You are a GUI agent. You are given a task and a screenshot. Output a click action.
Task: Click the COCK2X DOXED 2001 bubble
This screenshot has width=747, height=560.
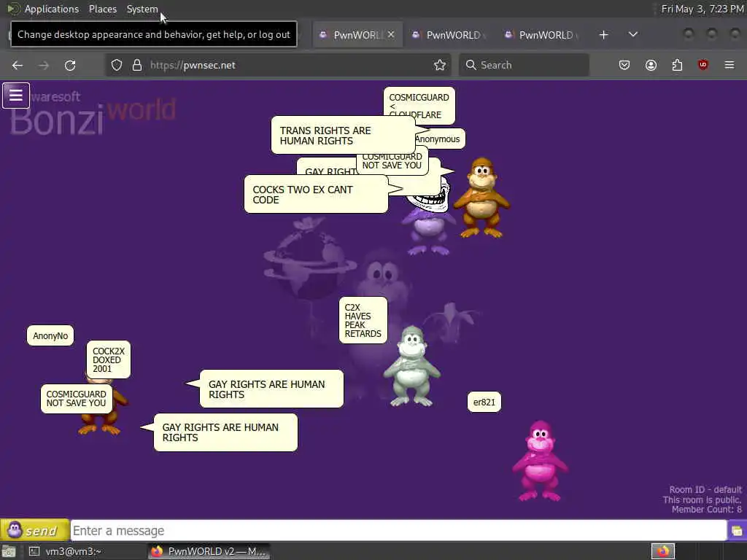[x=109, y=360]
